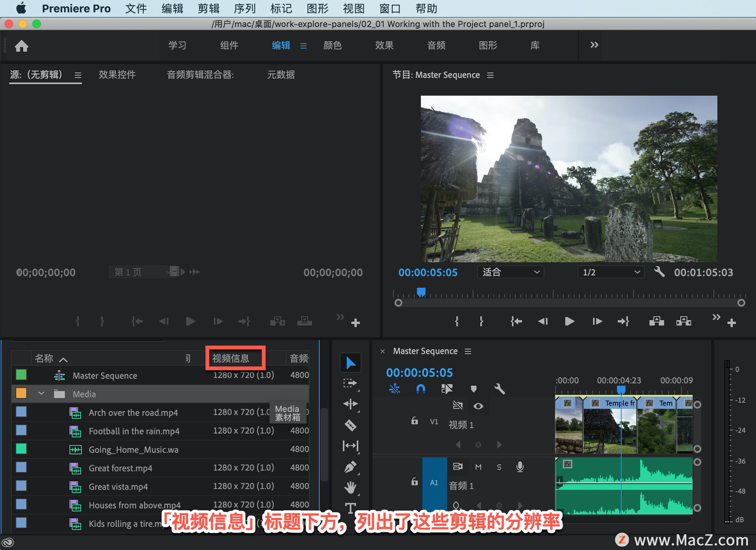Step back one frame in Program Monitor
The image size is (756, 550).
click(543, 322)
